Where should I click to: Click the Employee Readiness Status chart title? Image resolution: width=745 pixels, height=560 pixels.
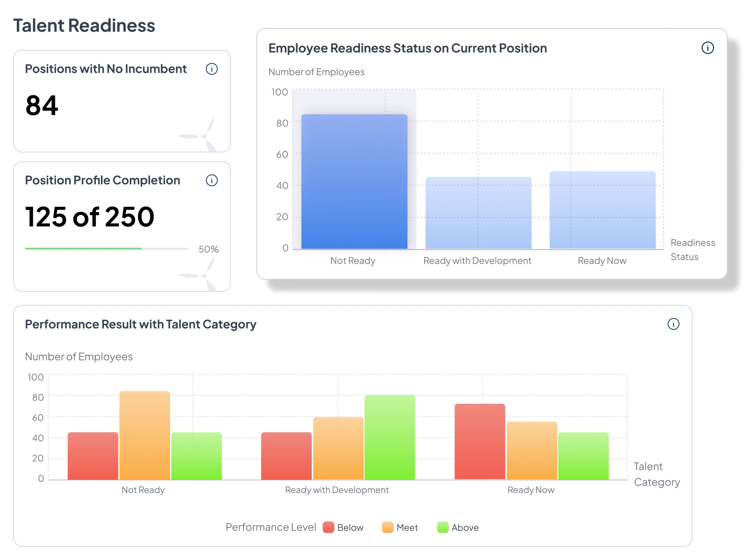407,48
